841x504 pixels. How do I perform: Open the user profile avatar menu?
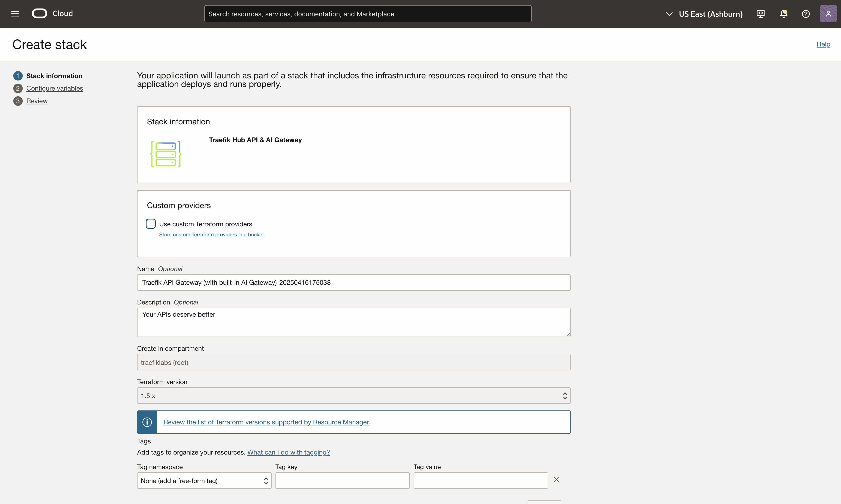click(x=828, y=14)
